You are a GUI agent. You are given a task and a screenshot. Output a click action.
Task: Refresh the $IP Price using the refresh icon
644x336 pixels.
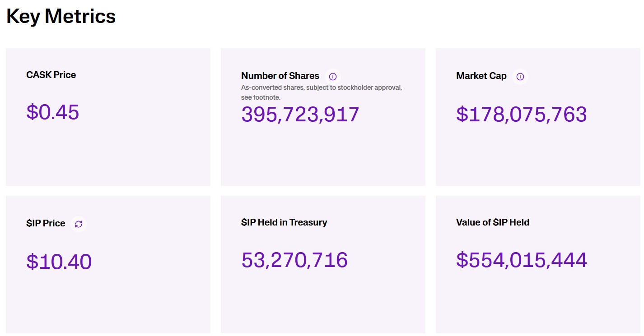(x=79, y=224)
